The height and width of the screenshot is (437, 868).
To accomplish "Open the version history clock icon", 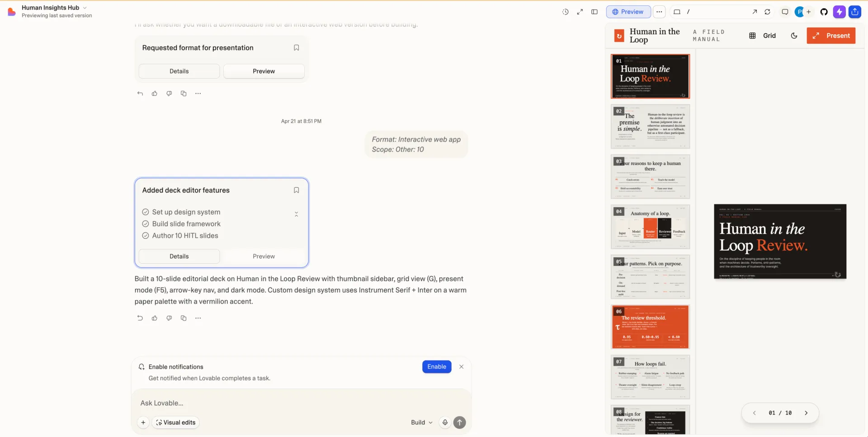I will pos(566,12).
